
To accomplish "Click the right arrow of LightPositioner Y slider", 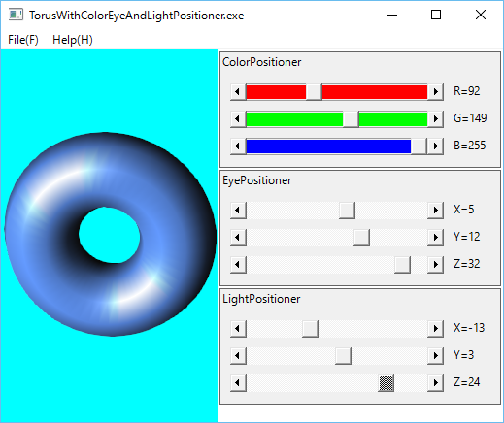I will tap(435, 356).
